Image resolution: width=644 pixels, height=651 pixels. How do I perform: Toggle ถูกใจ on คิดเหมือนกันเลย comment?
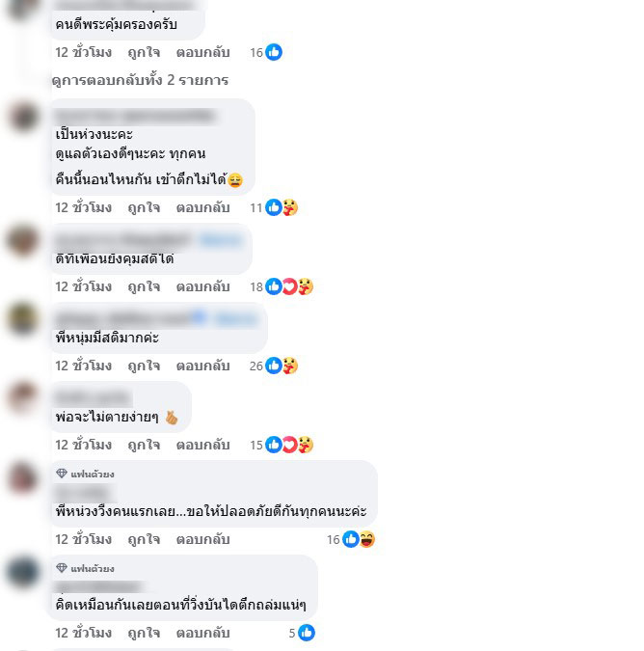[144, 633]
